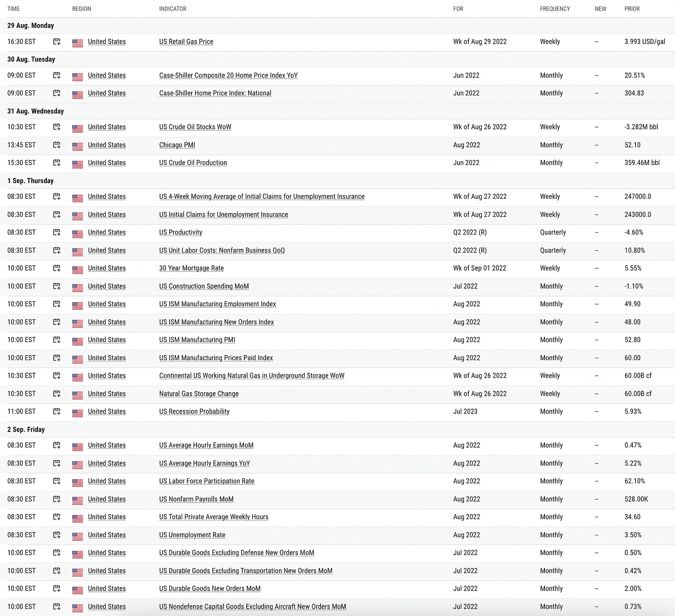Open Case-Shiller Home Price Index: National
The height and width of the screenshot is (616, 675).
tap(215, 93)
